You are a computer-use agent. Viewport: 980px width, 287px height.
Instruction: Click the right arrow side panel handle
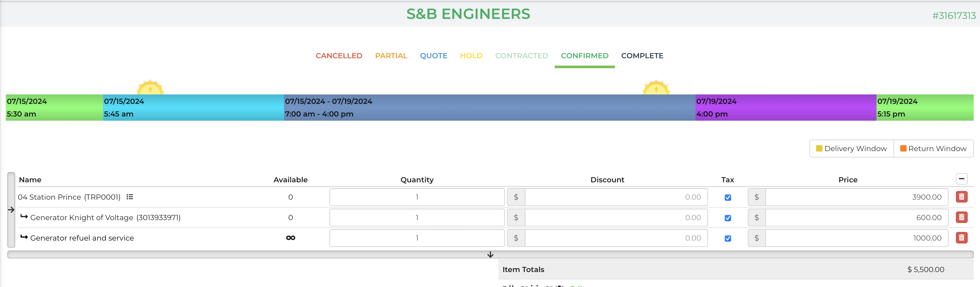pyautogui.click(x=11, y=210)
